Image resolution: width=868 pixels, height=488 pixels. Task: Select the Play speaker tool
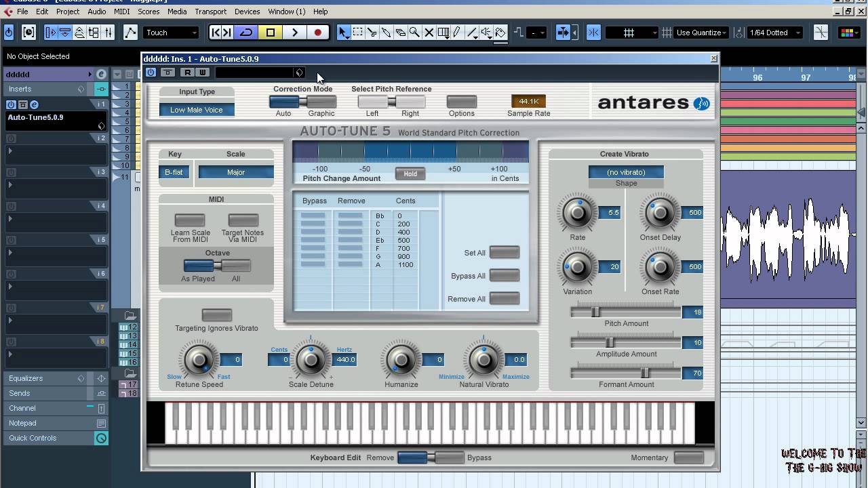click(x=486, y=32)
